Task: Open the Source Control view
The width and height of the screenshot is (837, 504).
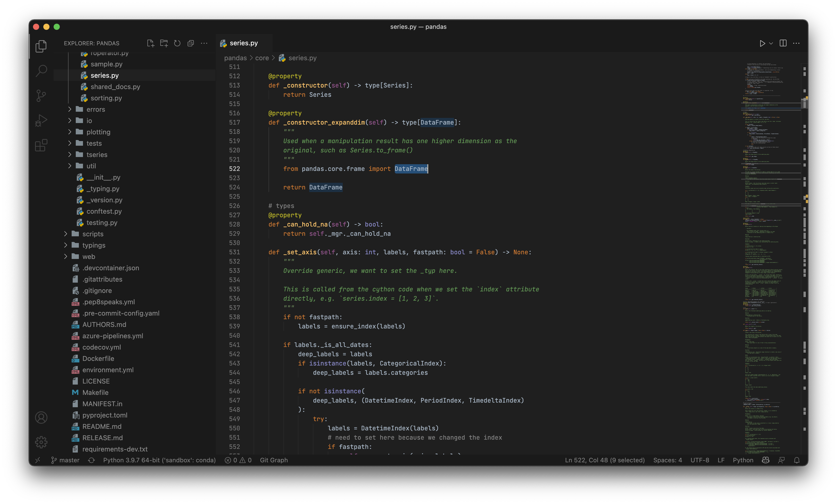Action: [x=41, y=96]
